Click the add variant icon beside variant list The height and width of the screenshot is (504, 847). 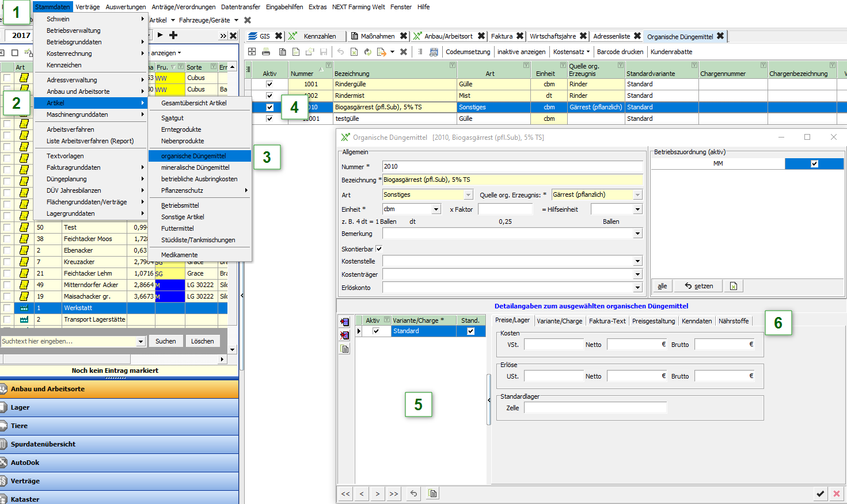click(x=345, y=322)
